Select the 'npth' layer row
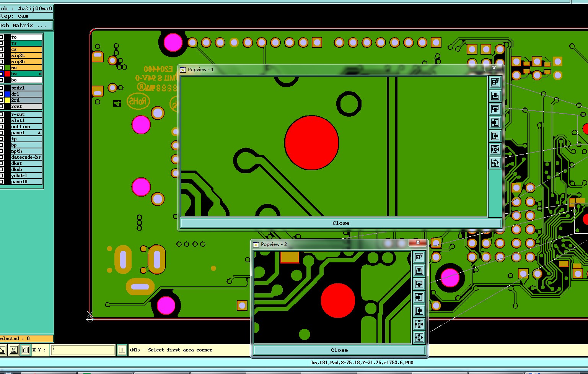Image resolution: width=588 pixels, height=374 pixels. point(26,151)
